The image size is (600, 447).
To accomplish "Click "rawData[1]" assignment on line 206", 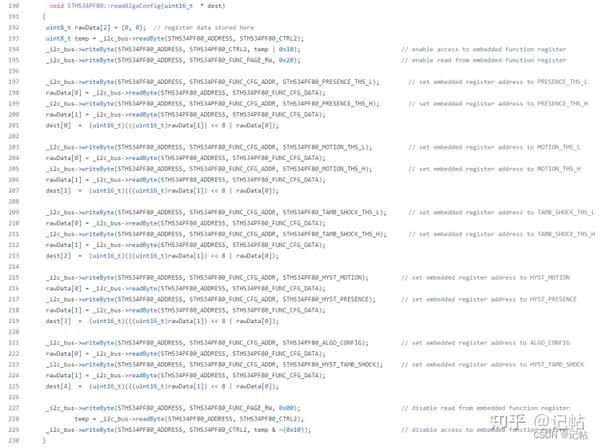I will pos(64,180).
